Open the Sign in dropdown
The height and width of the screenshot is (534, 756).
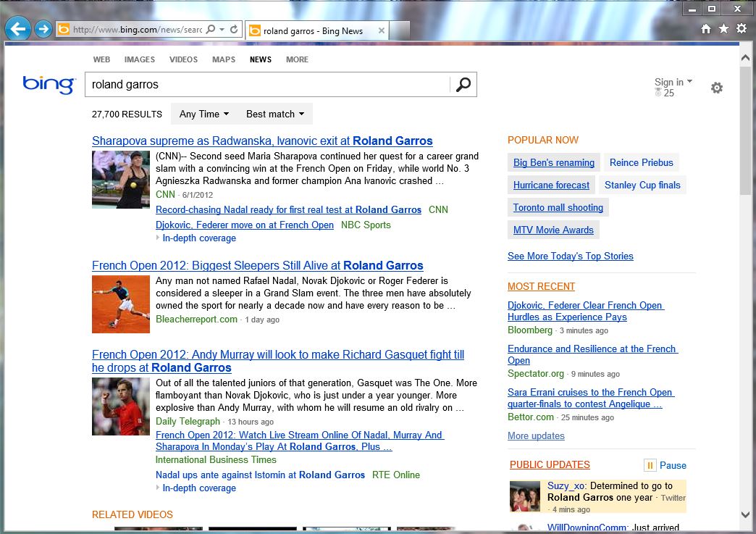[673, 82]
